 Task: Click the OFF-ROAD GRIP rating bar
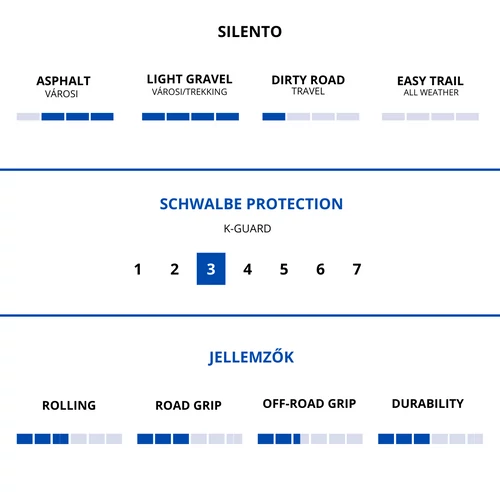pos(310,439)
